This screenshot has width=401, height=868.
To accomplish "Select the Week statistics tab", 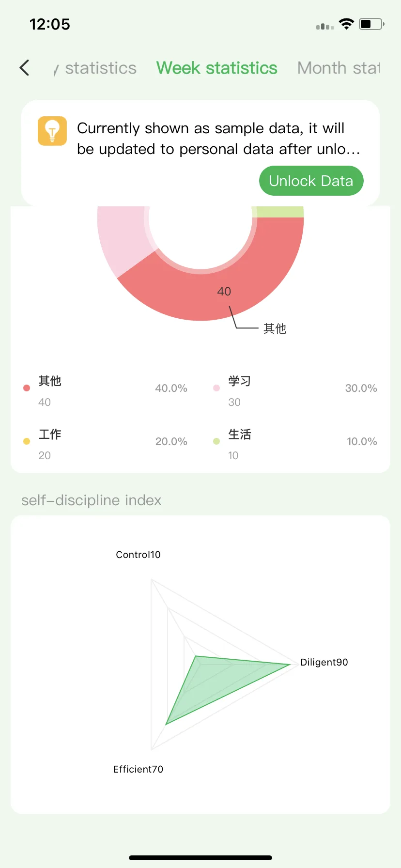I will coord(216,68).
